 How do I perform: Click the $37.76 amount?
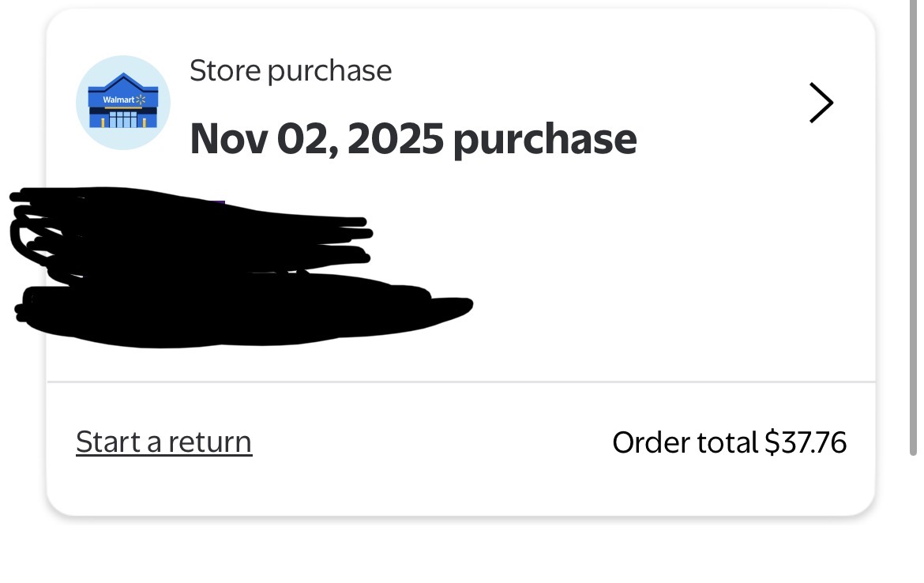pos(806,442)
